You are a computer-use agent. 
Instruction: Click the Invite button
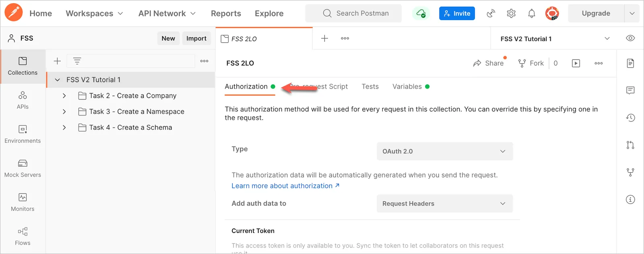pyautogui.click(x=457, y=13)
